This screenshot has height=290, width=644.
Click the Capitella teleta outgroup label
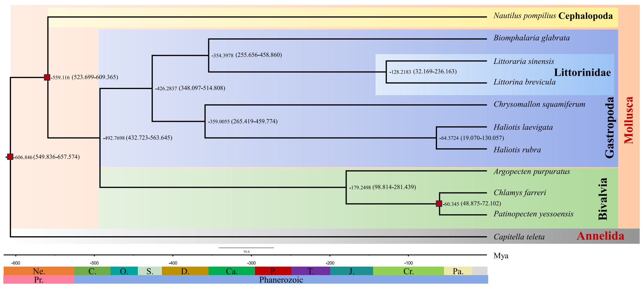[519, 237]
